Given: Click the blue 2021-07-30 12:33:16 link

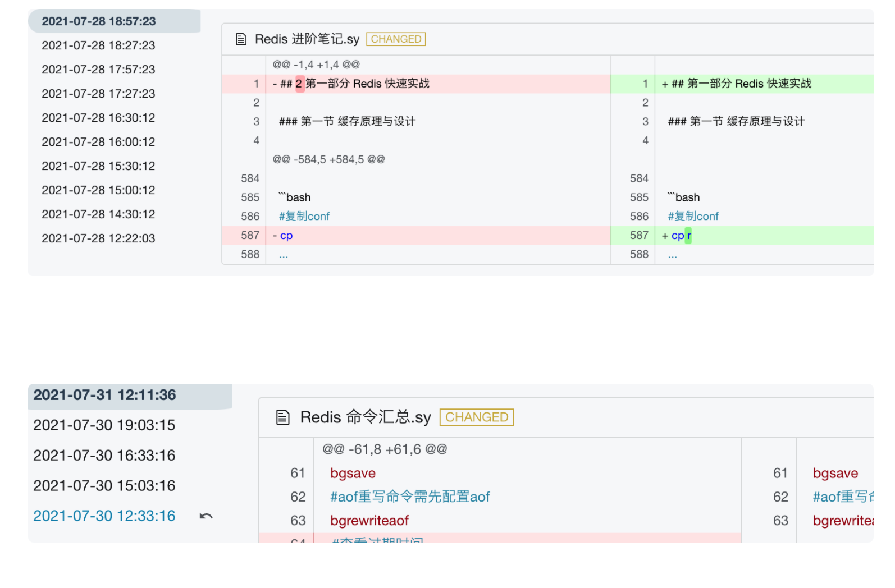Looking at the screenshot, I should pos(104,516).
